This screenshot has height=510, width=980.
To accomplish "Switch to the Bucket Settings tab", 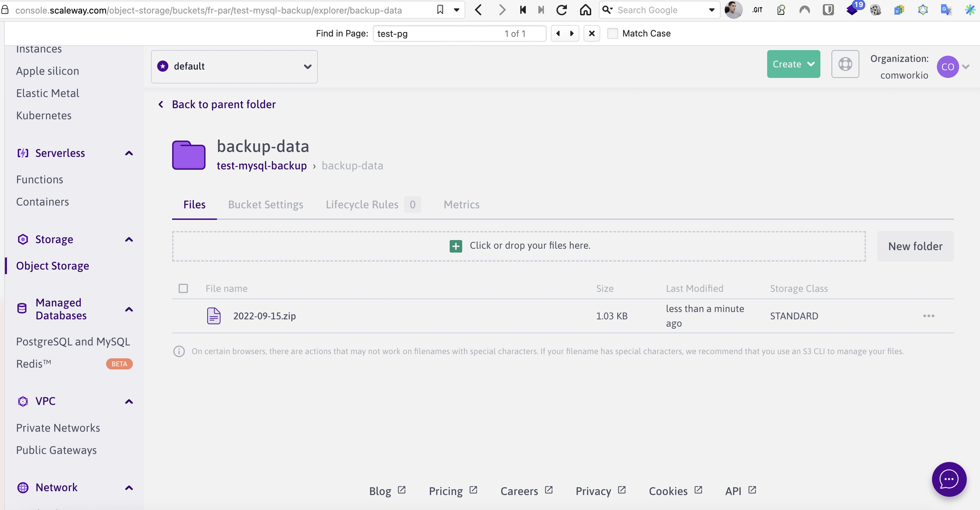I will [x=266, y=205].
